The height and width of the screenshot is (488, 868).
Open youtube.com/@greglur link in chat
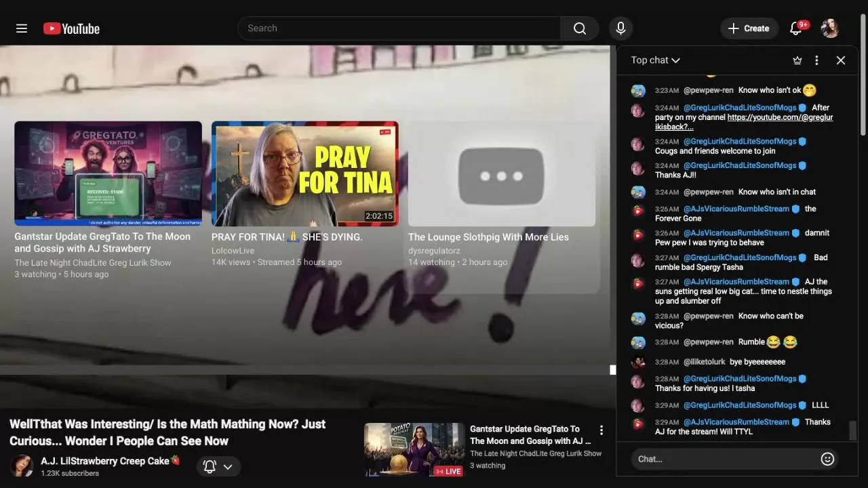744,122
